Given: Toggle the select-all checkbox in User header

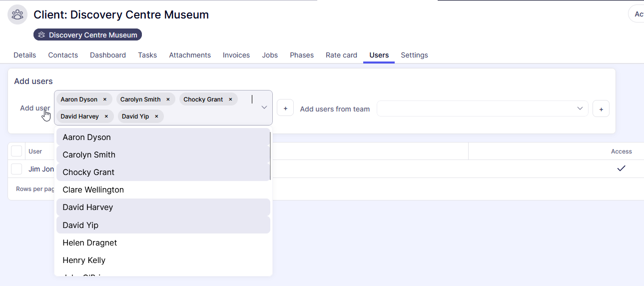Looking at the screenshot, I should tap(16, 151).
